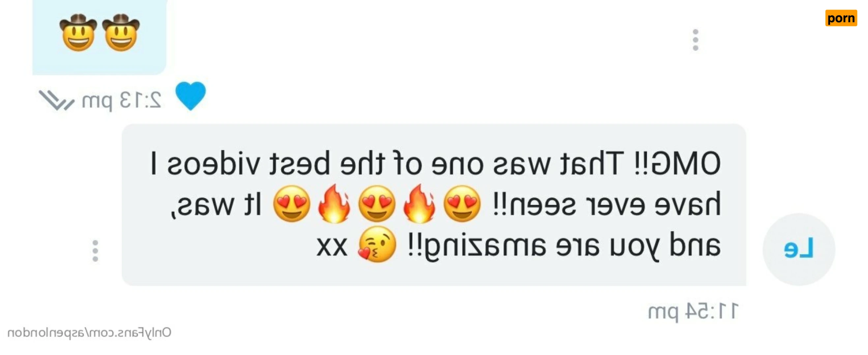Tap the cowboy emoji farther from the heart
Screen dimensions: 868x355
click(x=78, y=32)
